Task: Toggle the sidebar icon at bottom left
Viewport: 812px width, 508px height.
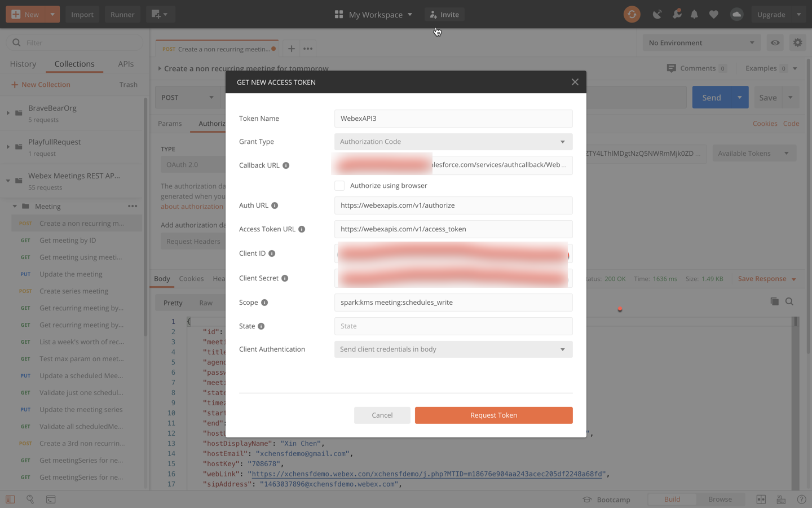Action: [x=10, y=500]
